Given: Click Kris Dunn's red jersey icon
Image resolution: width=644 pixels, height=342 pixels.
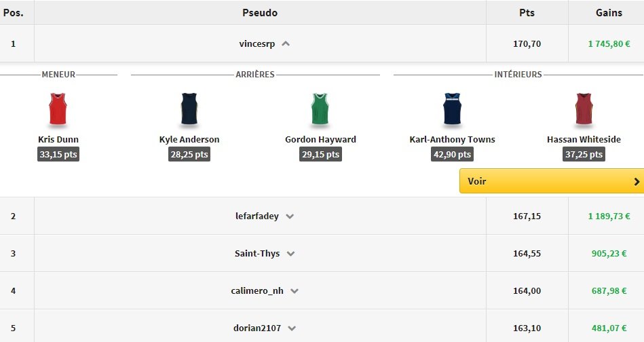Looking at the screenshot, I should tap(58, 109).
